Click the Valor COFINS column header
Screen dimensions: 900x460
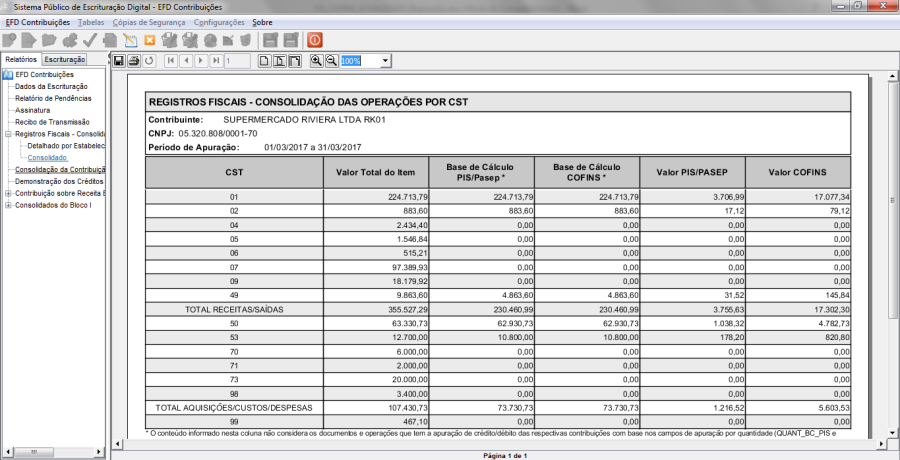(x=798, y=172)
